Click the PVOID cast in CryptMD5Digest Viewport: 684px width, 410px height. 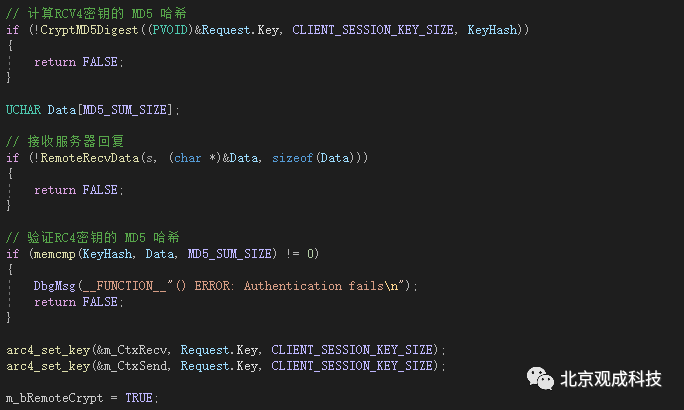pyautogui.click(x=170, y=30)
